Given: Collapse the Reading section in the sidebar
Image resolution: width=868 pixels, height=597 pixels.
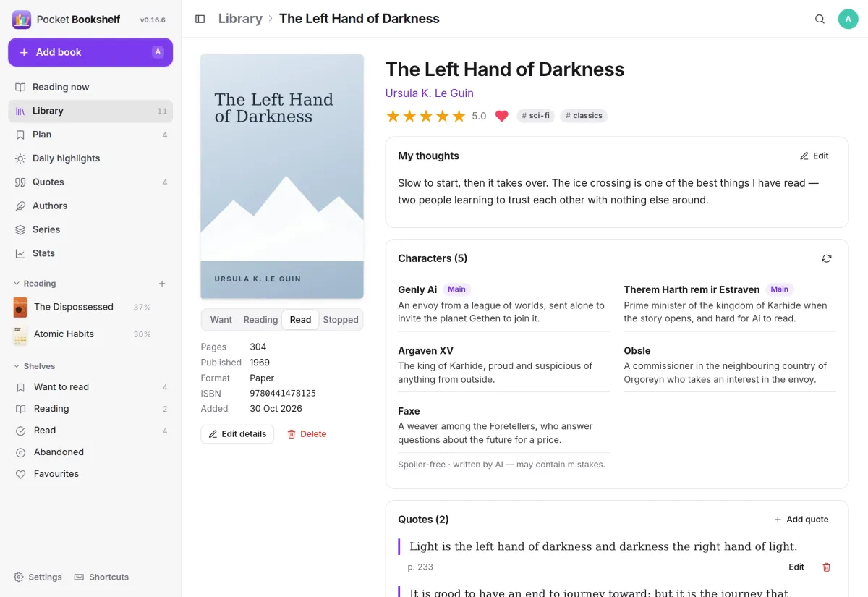Looking at the screenshot, I should click(x=34, y=284).
